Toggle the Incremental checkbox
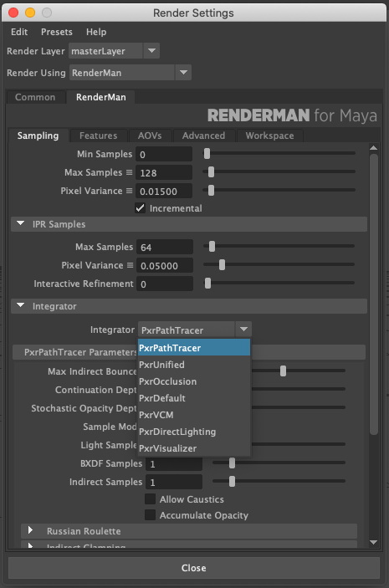 [140, 208]
